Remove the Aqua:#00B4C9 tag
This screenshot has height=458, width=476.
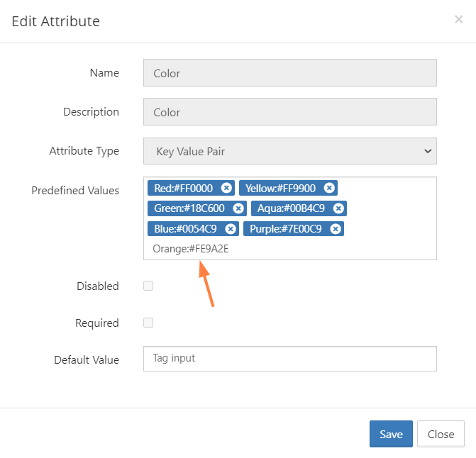click(x=338, y=208)
